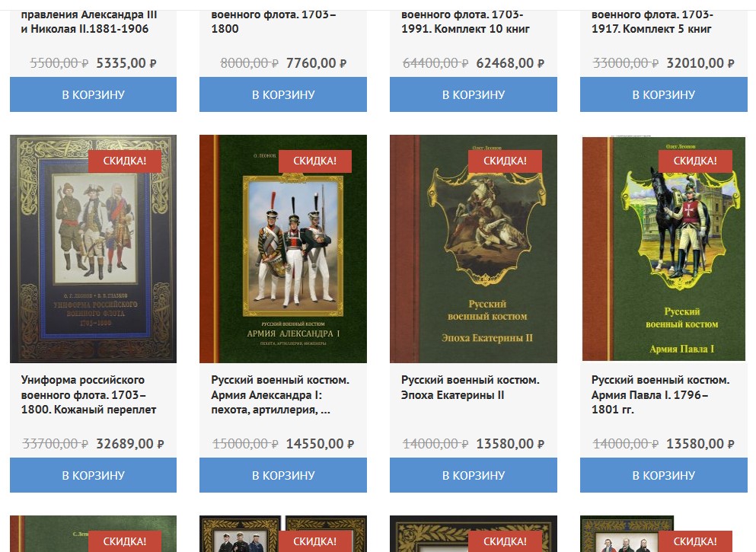Open title link Русский военный костюм. Эпоха Екатерины II
The height and width of the screenshot is (552, 756).
470,387
